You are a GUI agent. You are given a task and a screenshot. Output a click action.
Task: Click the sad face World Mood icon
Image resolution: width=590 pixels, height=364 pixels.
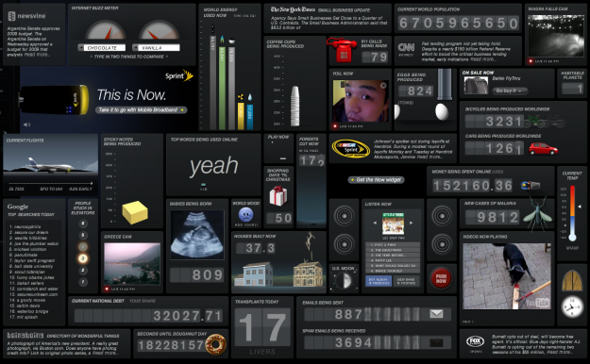click(245, 215)
